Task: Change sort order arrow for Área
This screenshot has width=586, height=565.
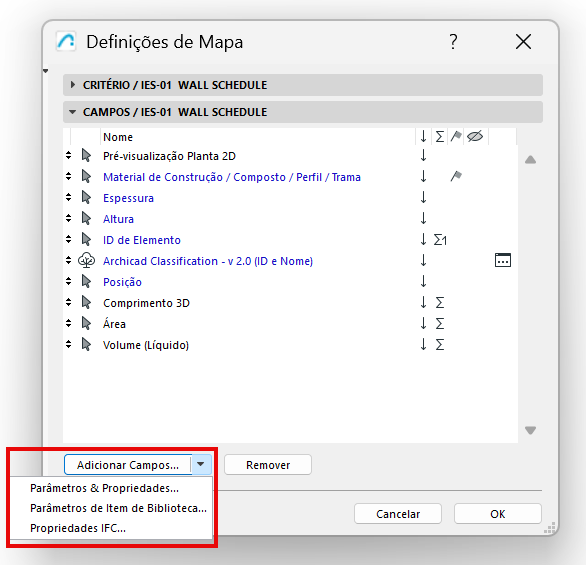Action: tap(423, 323)
